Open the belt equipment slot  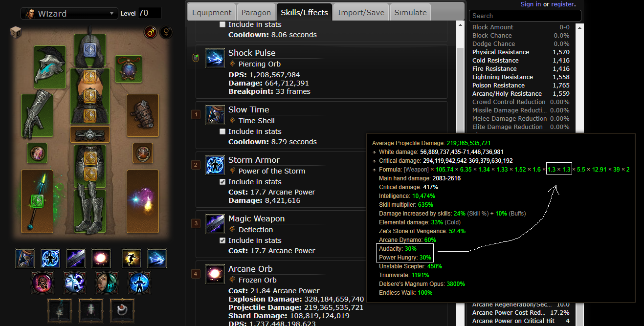click(90, 134)
